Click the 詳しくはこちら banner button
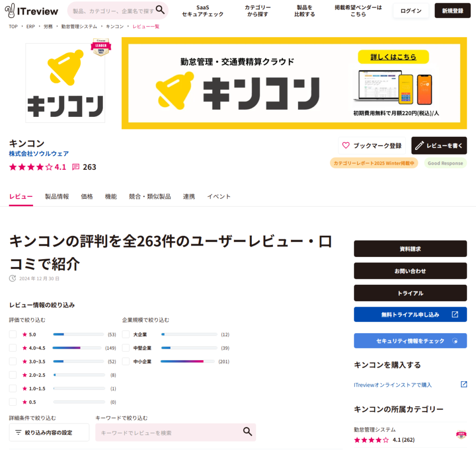Screen dimensions: 476x450 393,57
